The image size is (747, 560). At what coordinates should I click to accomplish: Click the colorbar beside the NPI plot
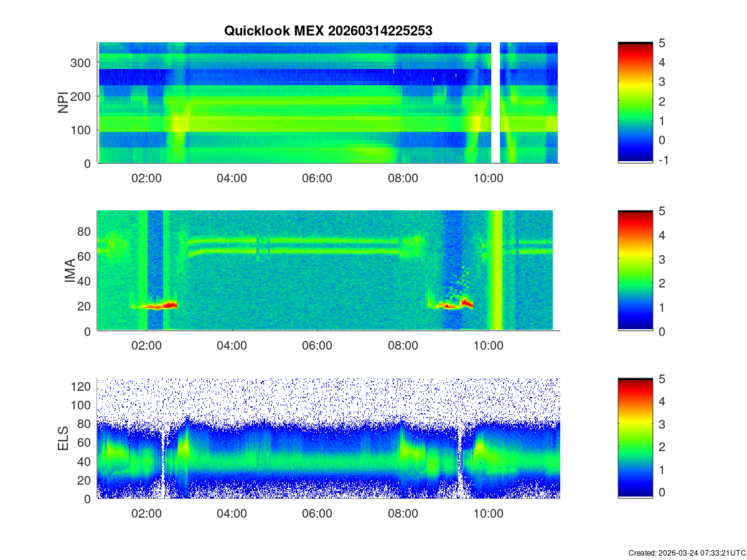pyautogui.click(x=635, y=103)
